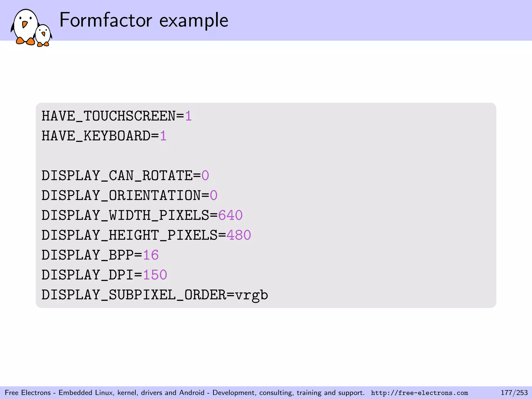Click the purple 480 height value

click(238, 235)
